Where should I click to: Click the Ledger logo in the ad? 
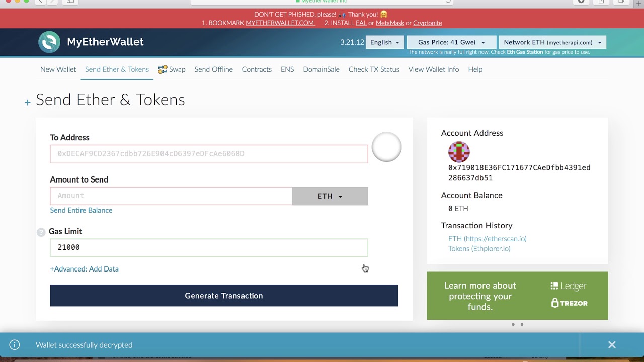(568, 286)
